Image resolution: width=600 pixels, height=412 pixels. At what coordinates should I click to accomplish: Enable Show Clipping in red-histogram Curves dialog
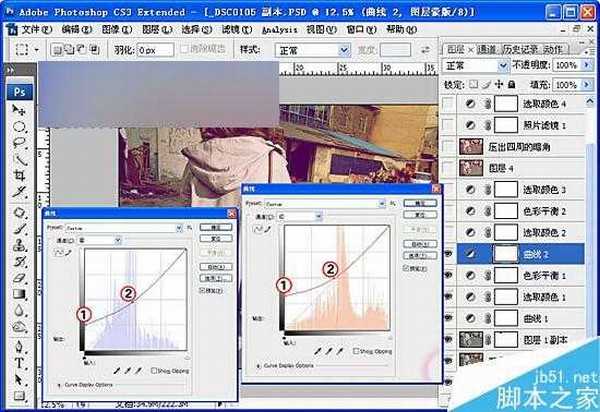coord(356,351)
